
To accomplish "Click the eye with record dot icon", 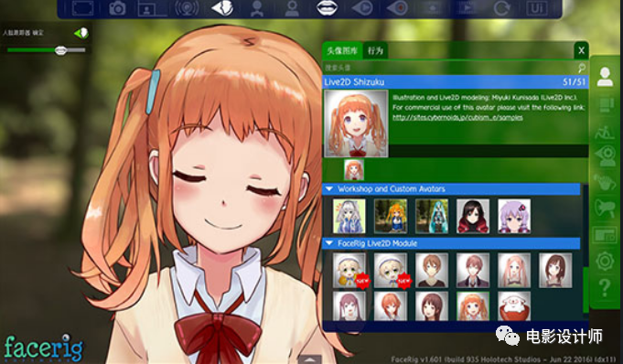I will point(397,8).
